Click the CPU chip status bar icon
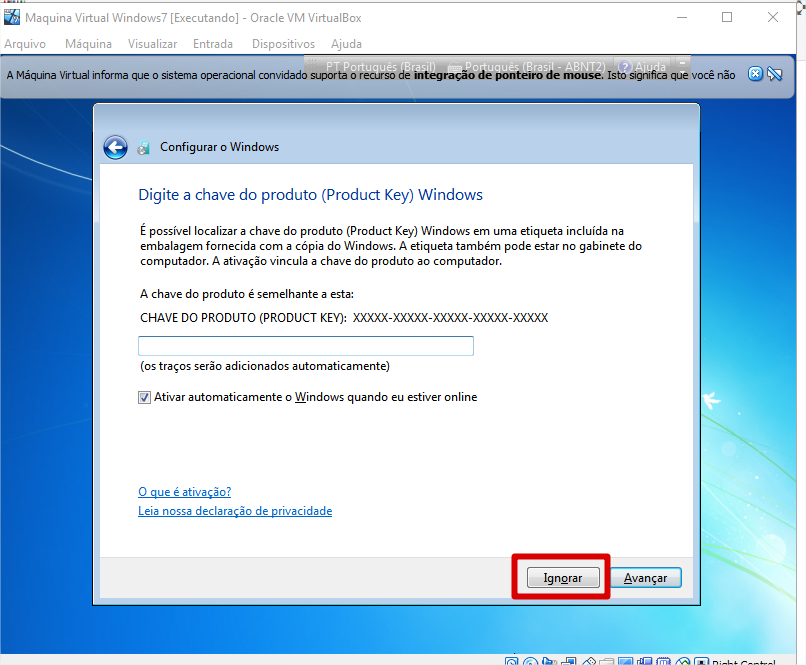The height and width of the screenshot is (665, 806). point(664,661)
